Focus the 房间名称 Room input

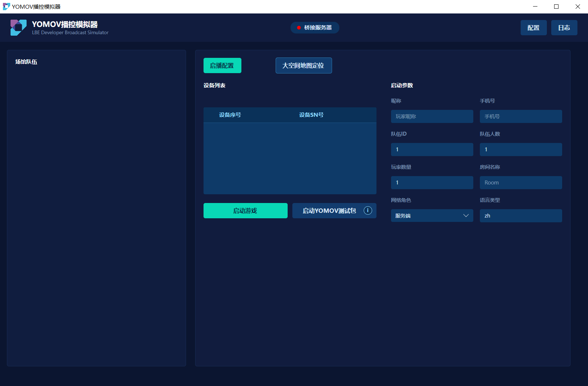coord(521,183)
